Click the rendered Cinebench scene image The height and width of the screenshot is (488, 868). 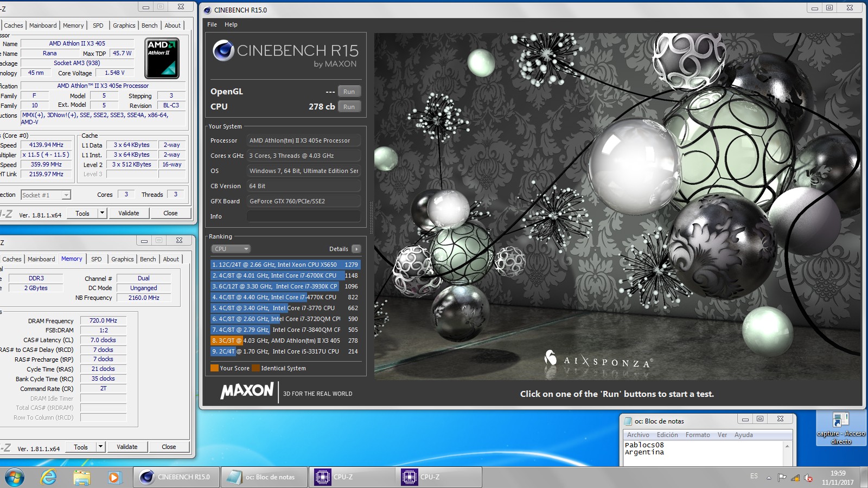click(617, 207)
